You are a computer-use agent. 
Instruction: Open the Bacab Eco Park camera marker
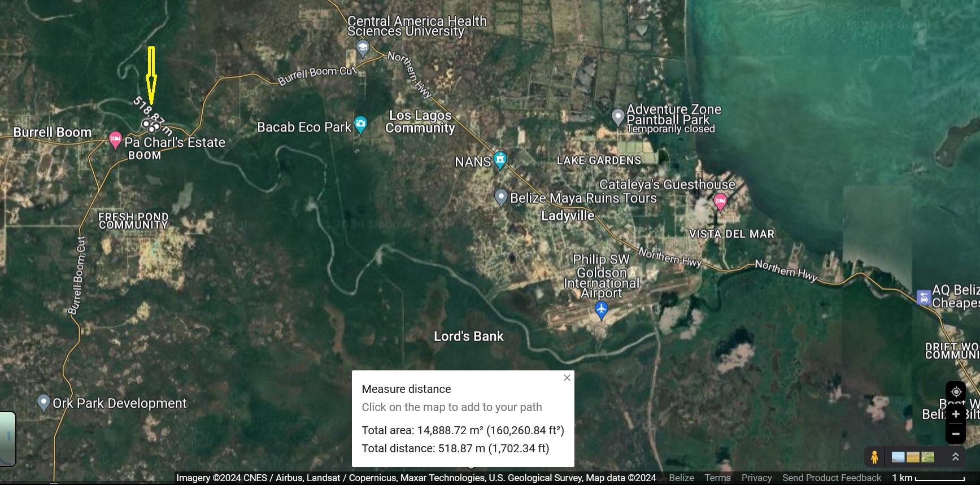point(360,125)
